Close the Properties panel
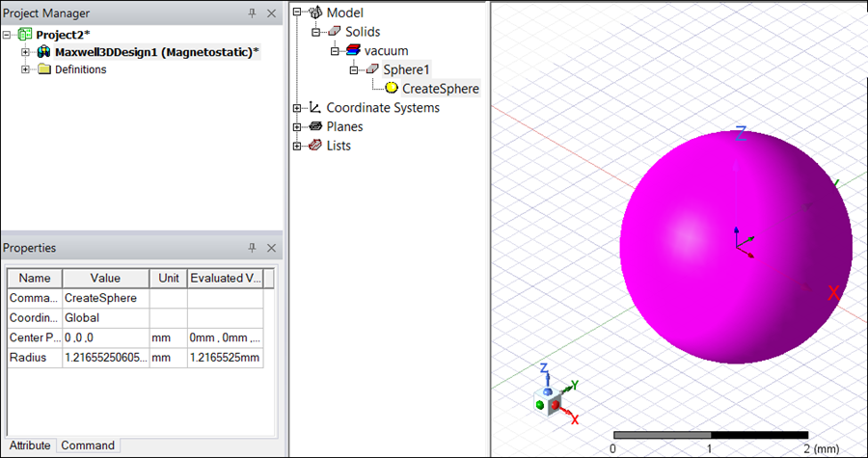The height and width of the screenshot is (458, 868). pos(271,248)
